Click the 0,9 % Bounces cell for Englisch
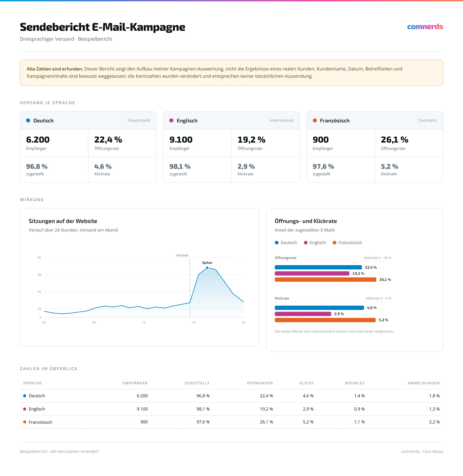This screenshot has width=463, height=476. tap(359, 409)
